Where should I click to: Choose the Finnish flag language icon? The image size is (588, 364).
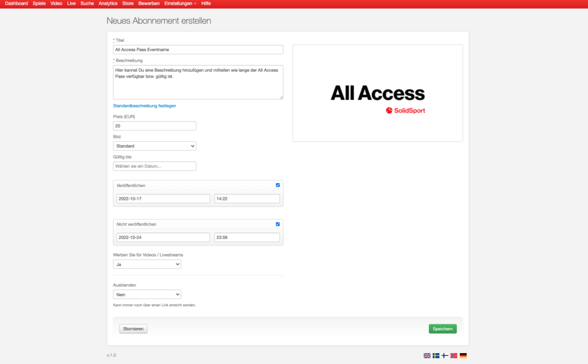tap(445, 355)
